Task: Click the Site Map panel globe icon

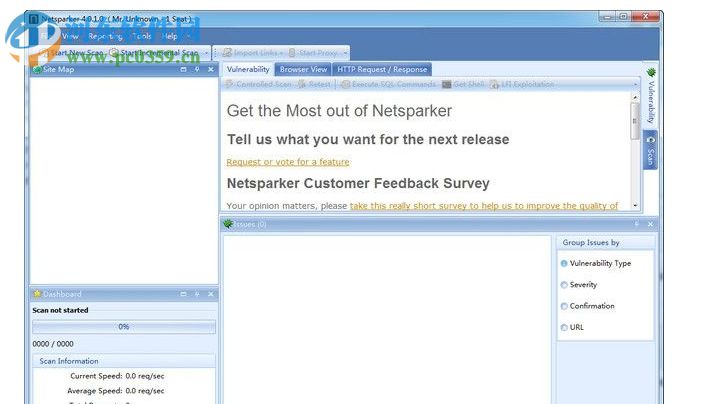Action: [37, 69]
